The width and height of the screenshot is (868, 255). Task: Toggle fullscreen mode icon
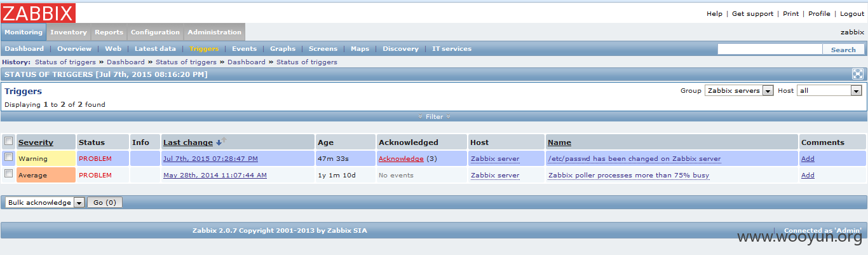pyautogui.click(x=857, y=74)
